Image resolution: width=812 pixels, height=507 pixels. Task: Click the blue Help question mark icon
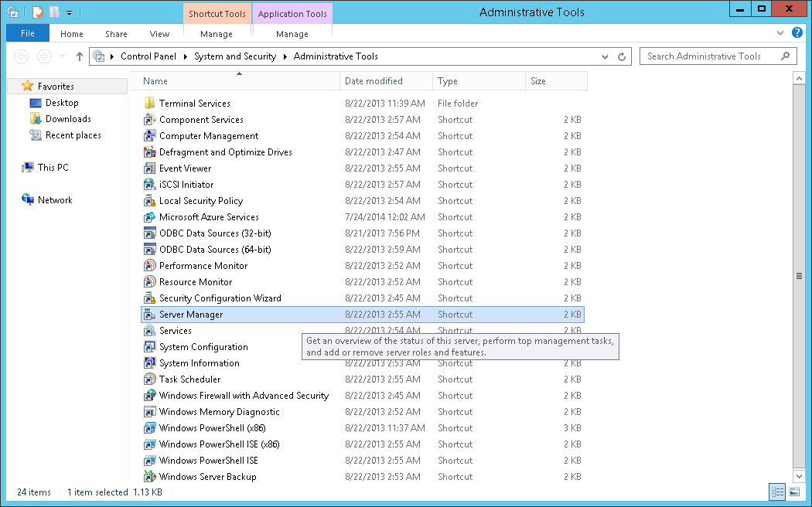[797, 33]
